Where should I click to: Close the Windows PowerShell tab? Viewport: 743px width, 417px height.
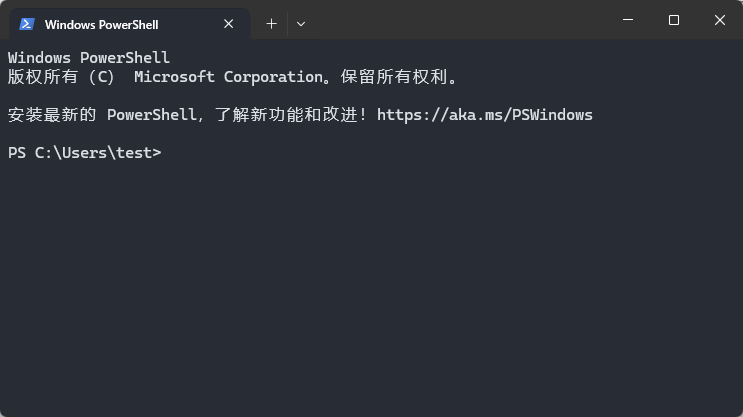click(x=229, y=24)
